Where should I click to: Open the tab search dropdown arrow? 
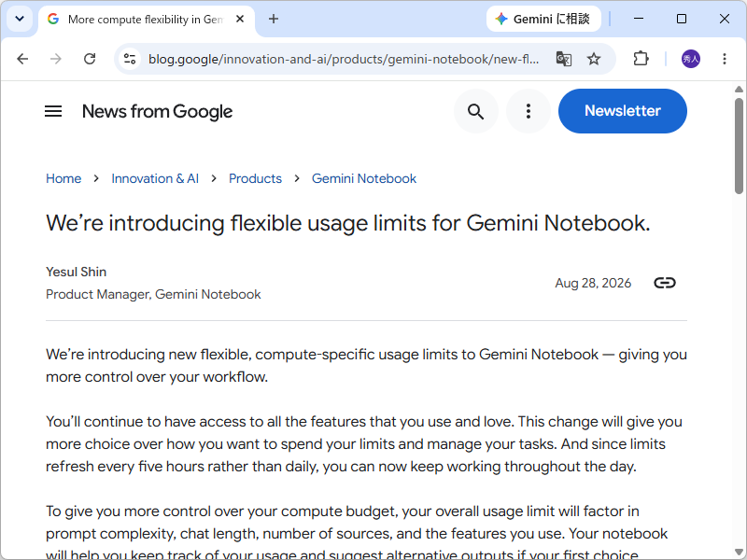20,19
